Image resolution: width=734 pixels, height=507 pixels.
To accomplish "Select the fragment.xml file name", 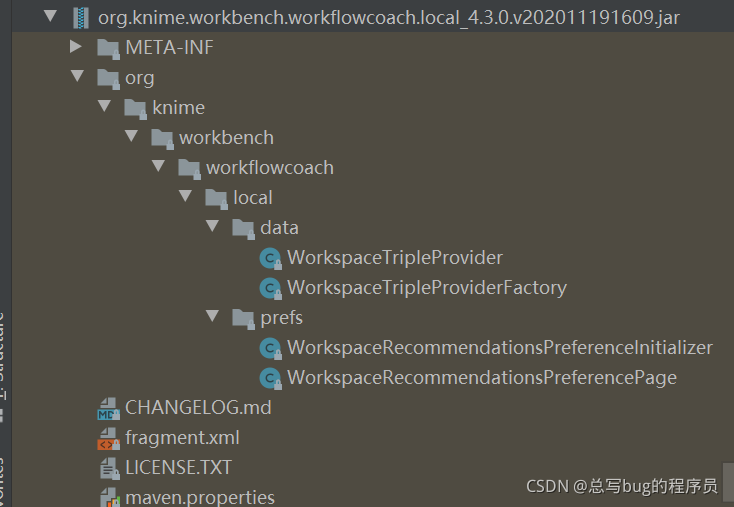I will (x=182, y=438).
